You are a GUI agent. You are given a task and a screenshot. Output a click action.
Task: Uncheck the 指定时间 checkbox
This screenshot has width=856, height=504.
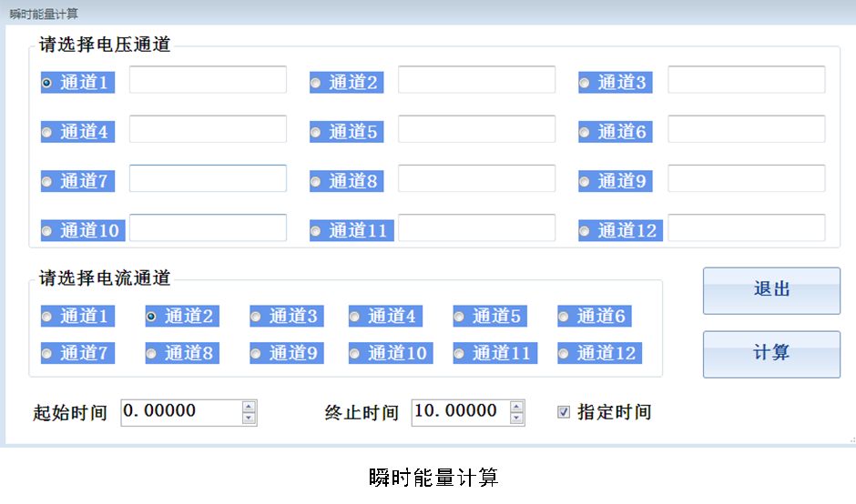coord(564,412)
